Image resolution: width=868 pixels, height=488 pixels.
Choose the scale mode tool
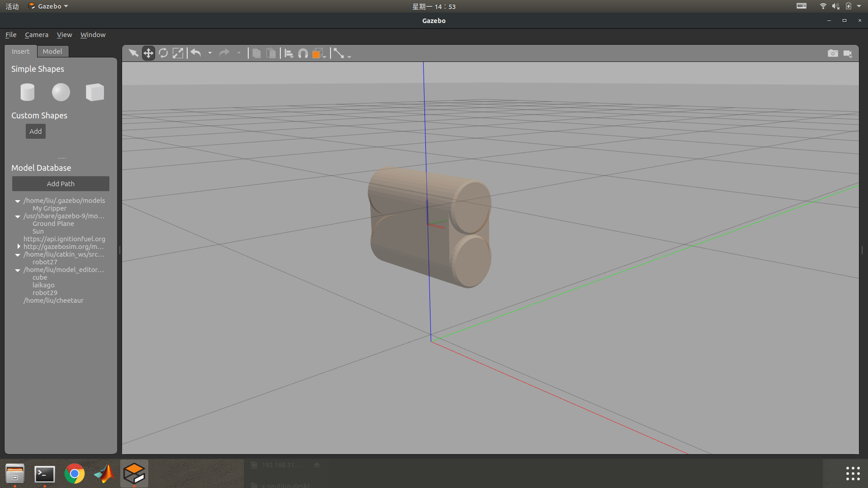(178, 53)
